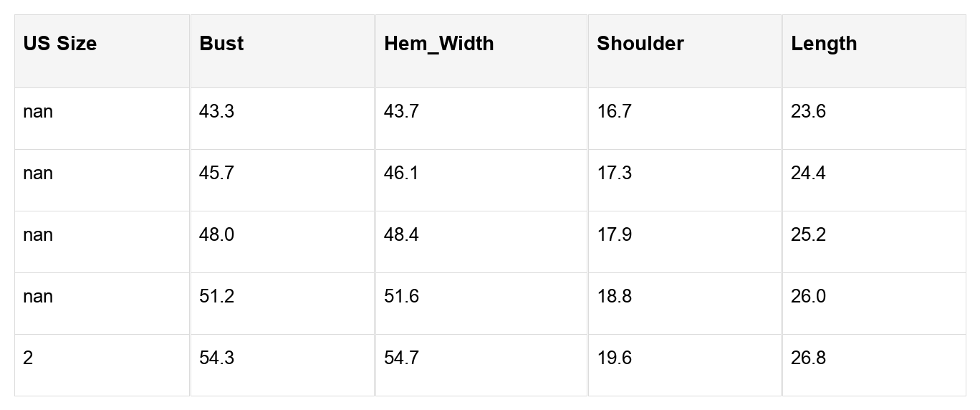The height and width of the screenshot is (410, 980).
Task: Select the Hem_Width cell showing 46.1
Action: coord(401,173)
